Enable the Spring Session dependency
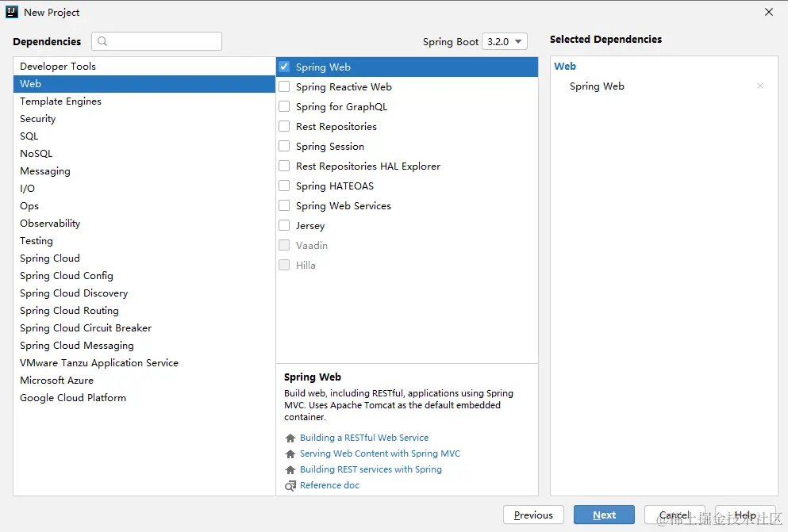 [x=284, y=146]
